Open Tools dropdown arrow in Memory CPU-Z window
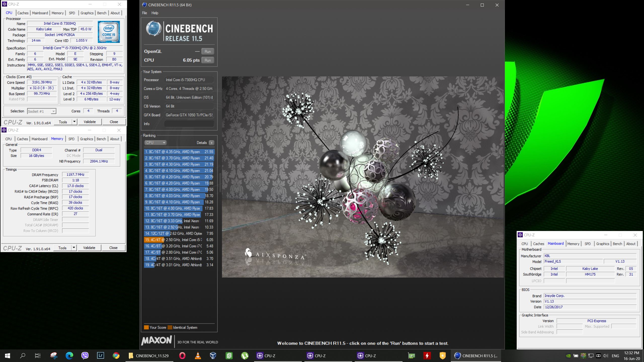 [x=74, y=248]
